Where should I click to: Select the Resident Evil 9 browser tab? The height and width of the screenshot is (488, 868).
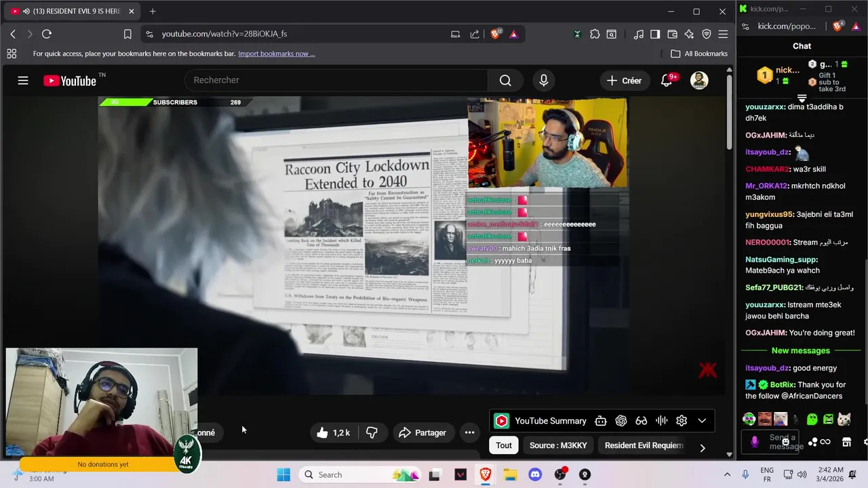click(x=72, y=11)
